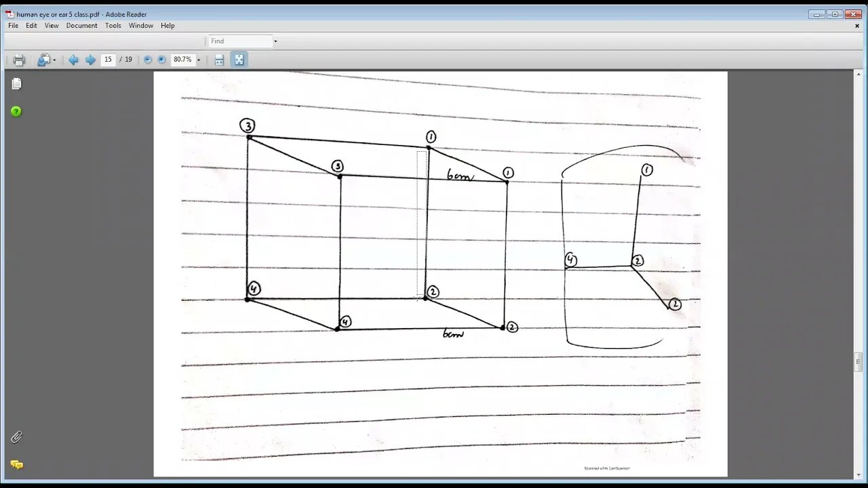This screenshot has height=488, width=868.
Task: Click the PDF icon in title bar
Action: 10,14
